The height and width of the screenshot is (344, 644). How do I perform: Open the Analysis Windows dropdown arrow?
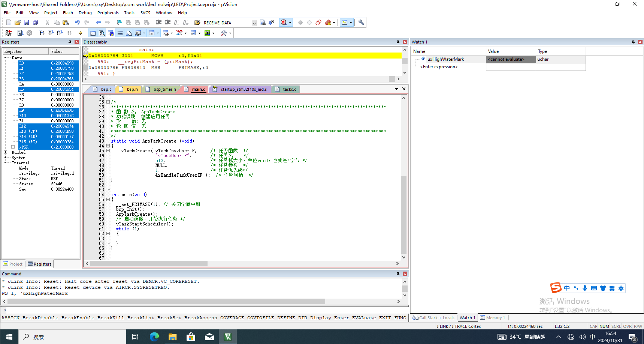(x=185, y=33)
